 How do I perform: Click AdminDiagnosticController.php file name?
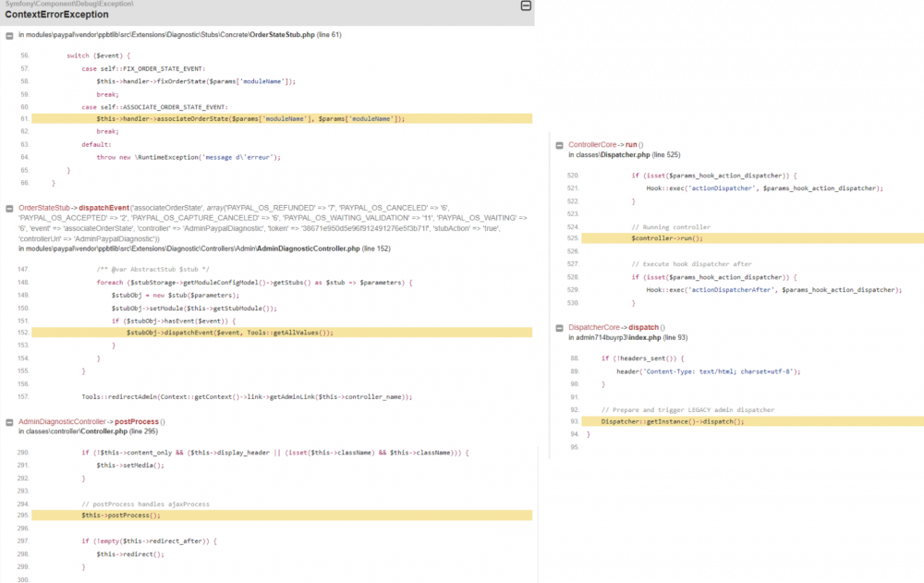[x=309, y=249]
